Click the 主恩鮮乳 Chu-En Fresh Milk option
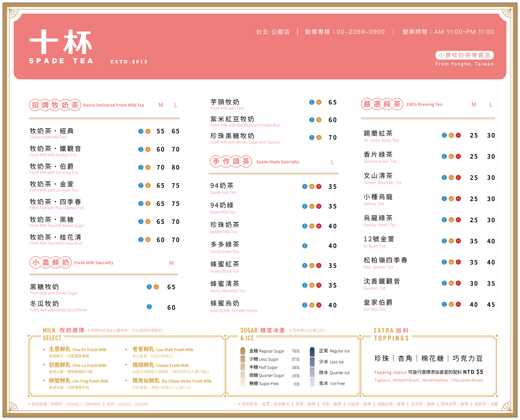Screen dimensions: 520x420 [x=77, y=349]
